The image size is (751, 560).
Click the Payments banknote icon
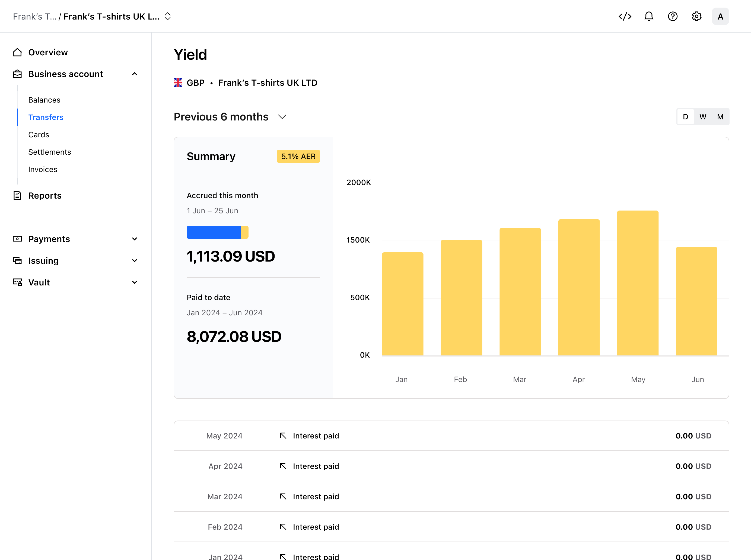[x=17, y=239]
